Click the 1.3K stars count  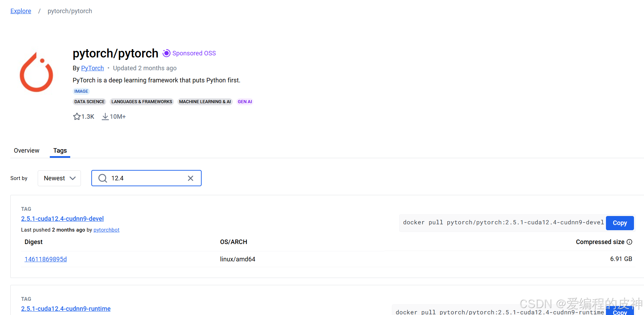coord(88,117)
